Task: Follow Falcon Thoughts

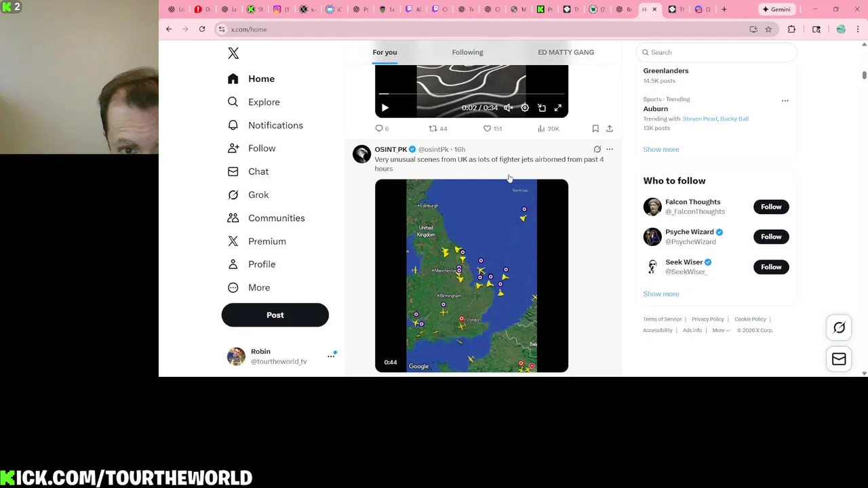Action: 771,207
